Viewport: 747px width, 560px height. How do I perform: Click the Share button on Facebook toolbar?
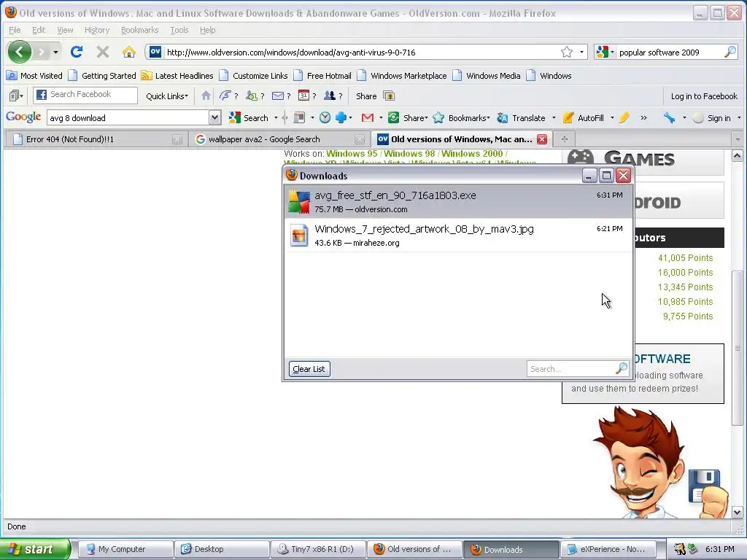pyautogui.click(x=366, y=96)
